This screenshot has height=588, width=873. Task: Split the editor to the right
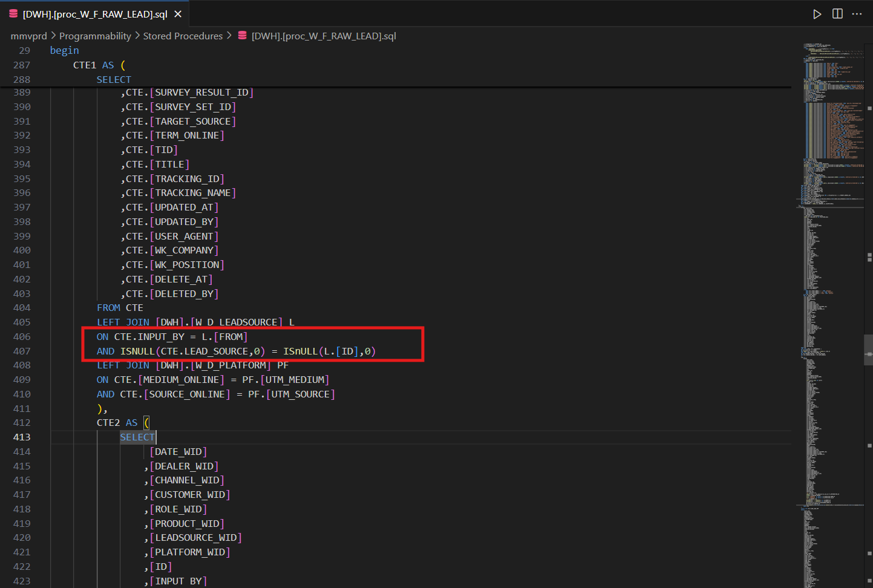pyautogui.click(x=837, y=14)
